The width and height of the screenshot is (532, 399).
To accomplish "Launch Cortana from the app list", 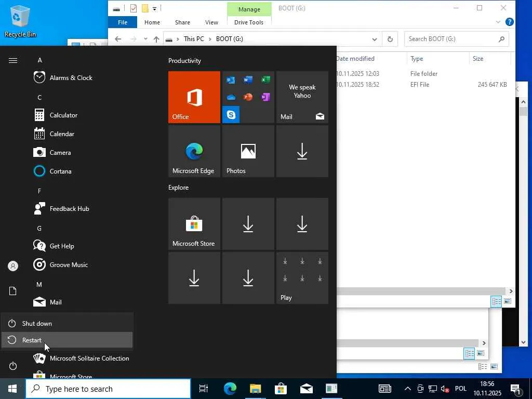I will tap(52, 171).
